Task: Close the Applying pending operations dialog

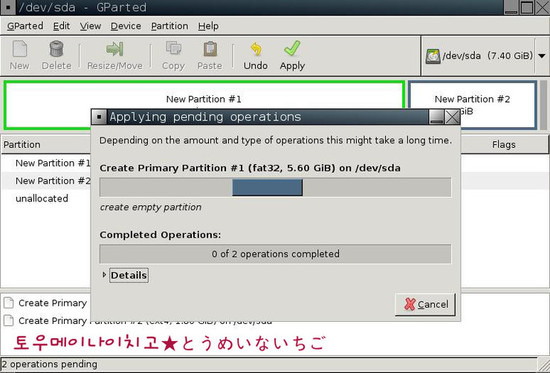Action: point(452,117)
